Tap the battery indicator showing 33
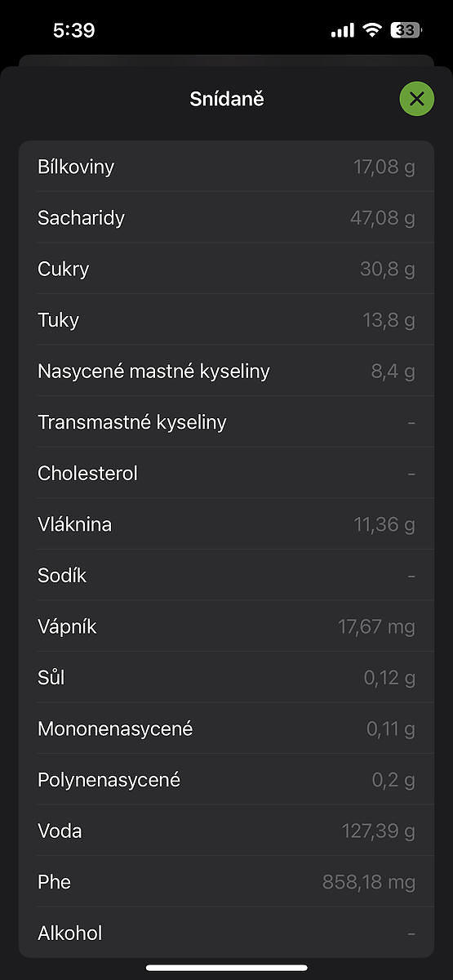453x980 pixels. tap(406, 31)
